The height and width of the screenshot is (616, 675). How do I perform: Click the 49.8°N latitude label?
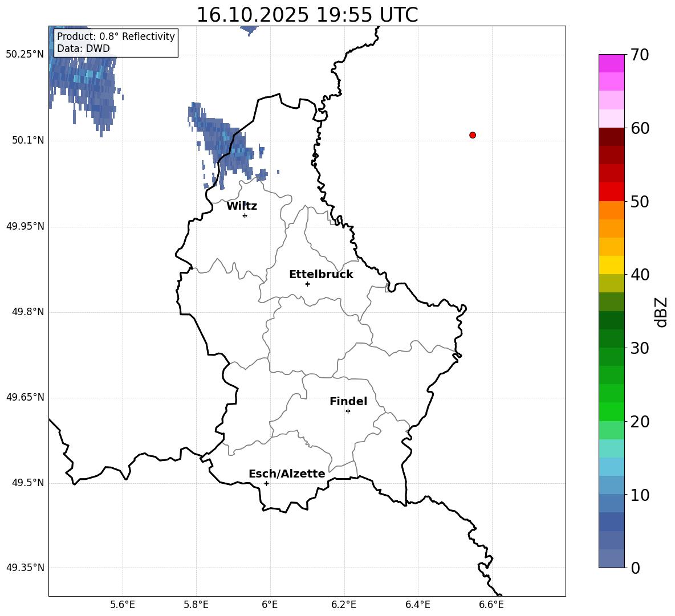[x=27, y=312]
